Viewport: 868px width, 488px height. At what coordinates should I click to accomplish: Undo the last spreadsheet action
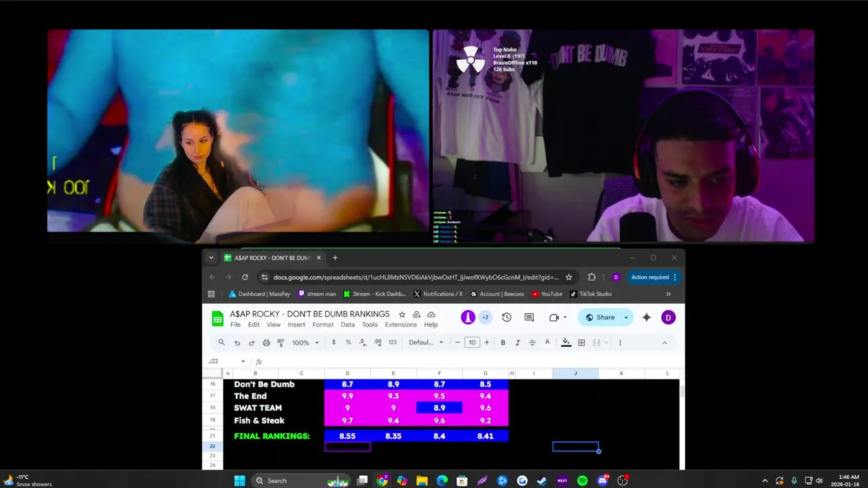pyautogui.click(x=237, y=343)
